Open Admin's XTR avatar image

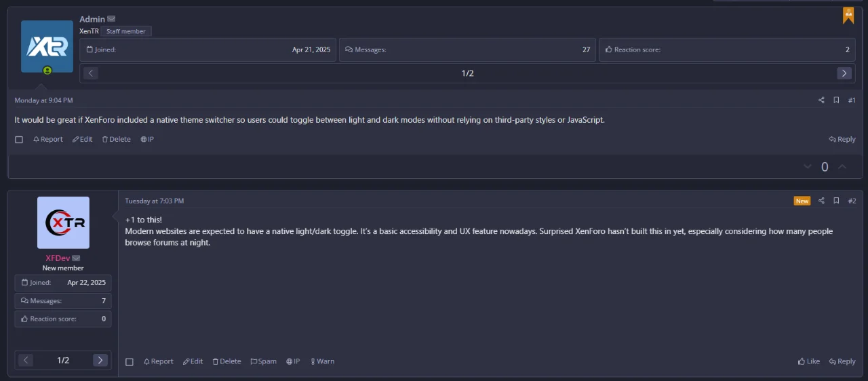pos(47,46)
